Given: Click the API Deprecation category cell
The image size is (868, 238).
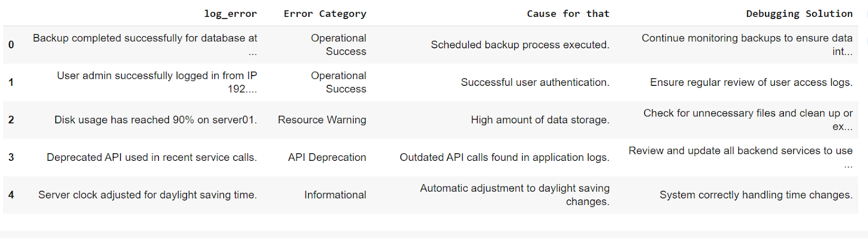Looking at the screenshot, I should coord(327,157).
